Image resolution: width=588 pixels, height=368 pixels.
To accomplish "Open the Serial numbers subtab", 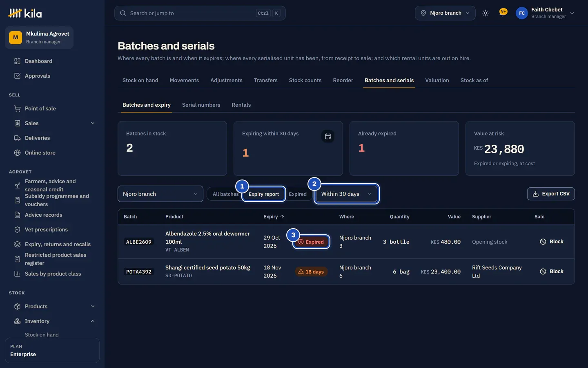I will point(201,105).
